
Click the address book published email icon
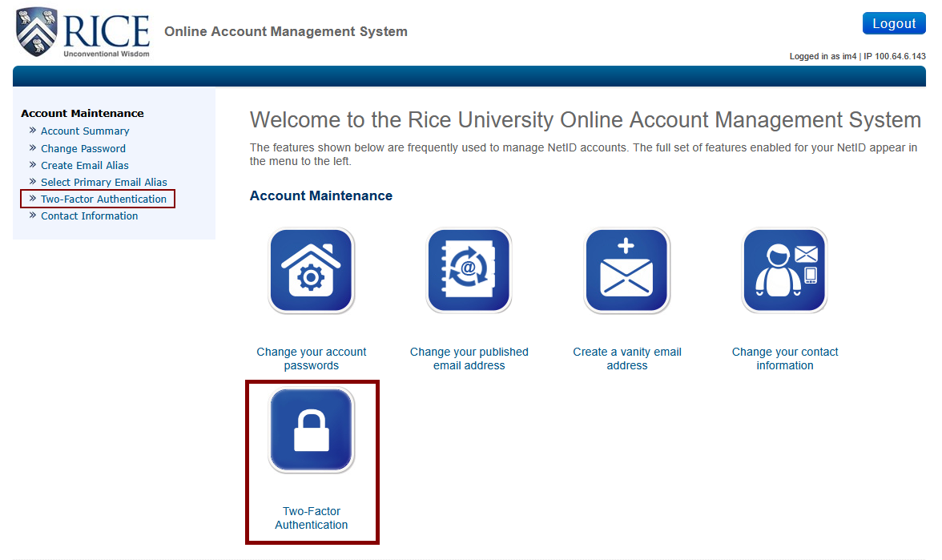coord(469,270)
